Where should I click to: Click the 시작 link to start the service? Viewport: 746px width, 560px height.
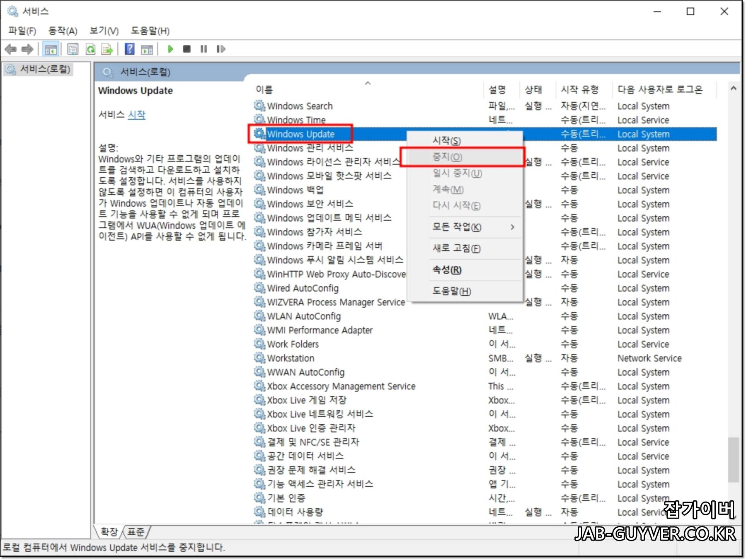pos(137,115)
